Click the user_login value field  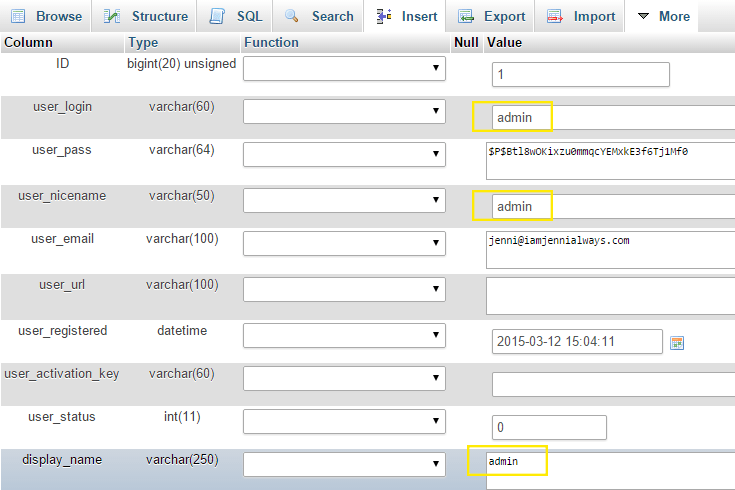[x=612, y=118]
